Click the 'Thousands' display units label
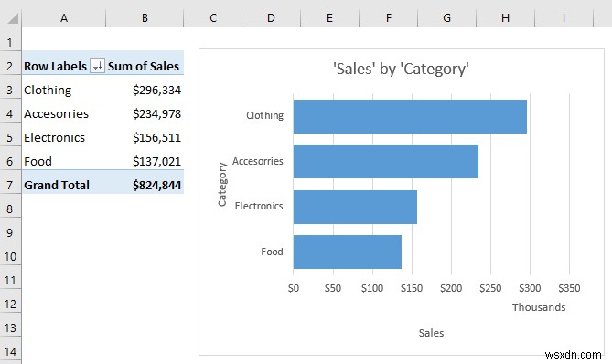Screen dimensions: 612x364 coord(539,307)
